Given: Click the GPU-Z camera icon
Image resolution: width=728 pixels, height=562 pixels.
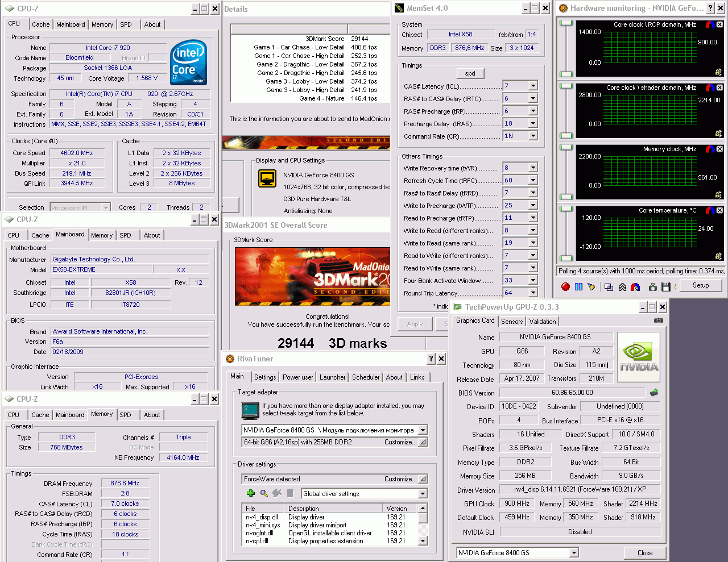Looking at the screenshot, I should tap(658, 320).
